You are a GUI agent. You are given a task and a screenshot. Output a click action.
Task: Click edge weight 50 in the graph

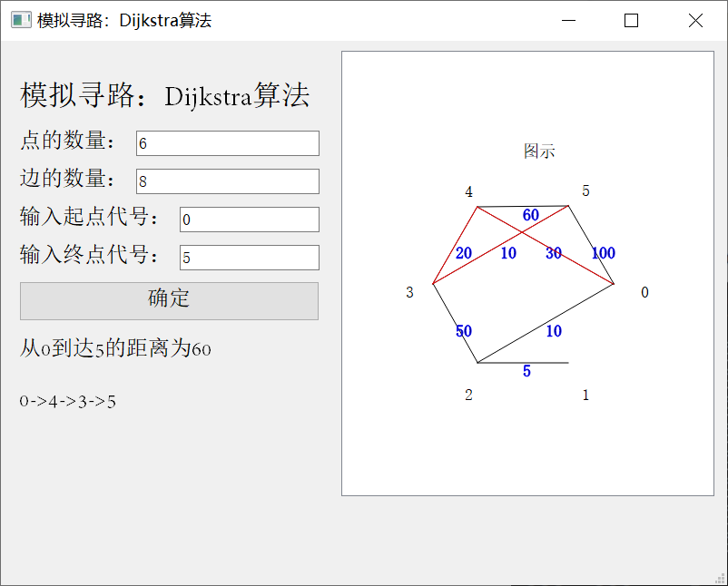click(463, 331)
